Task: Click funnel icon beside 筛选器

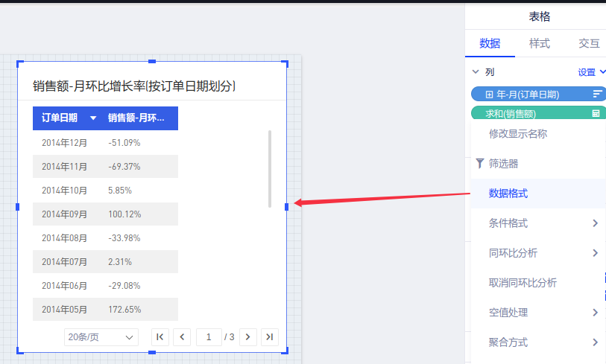Action: pos(479,163)
